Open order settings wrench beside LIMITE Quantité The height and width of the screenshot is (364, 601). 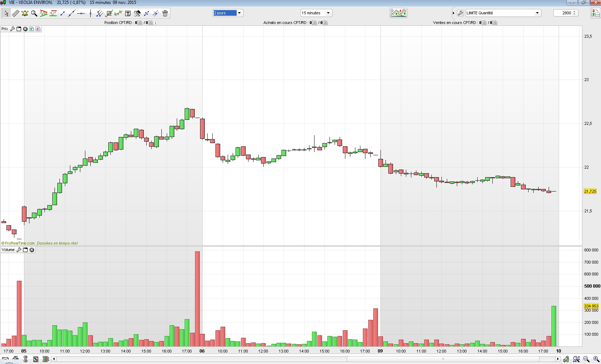[460, 13]
